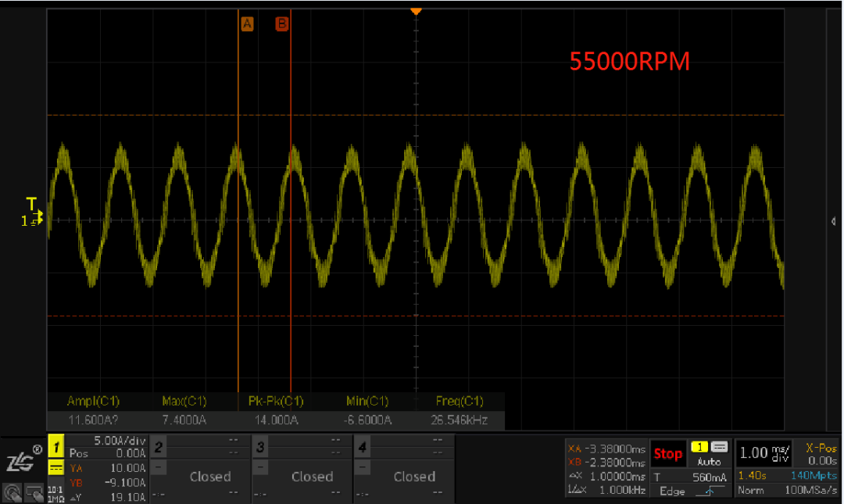Click the hand gesture icon near the ZLG logo
The image size is (844, 504).
pyautogui.click(x=33, y=491)
